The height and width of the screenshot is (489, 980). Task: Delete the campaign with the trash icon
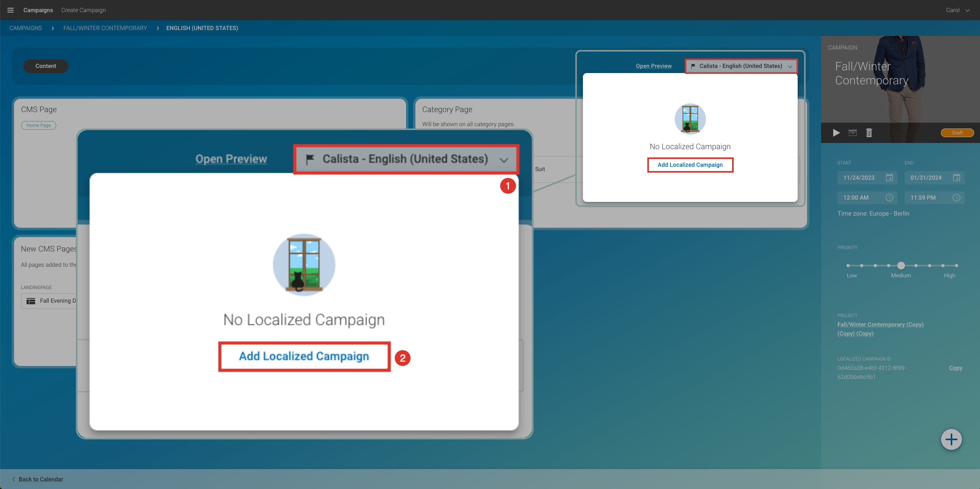[869, 133]
